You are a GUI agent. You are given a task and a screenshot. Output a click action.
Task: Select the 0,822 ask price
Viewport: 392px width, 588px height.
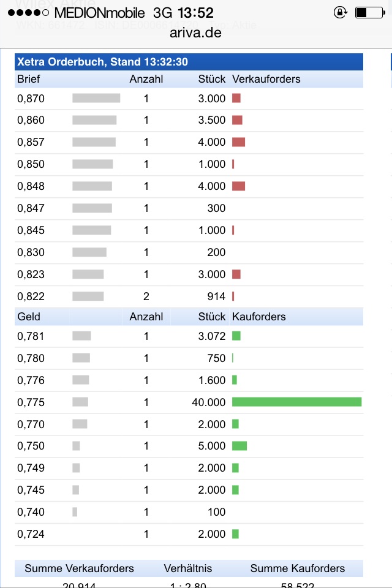pos(31,296)
